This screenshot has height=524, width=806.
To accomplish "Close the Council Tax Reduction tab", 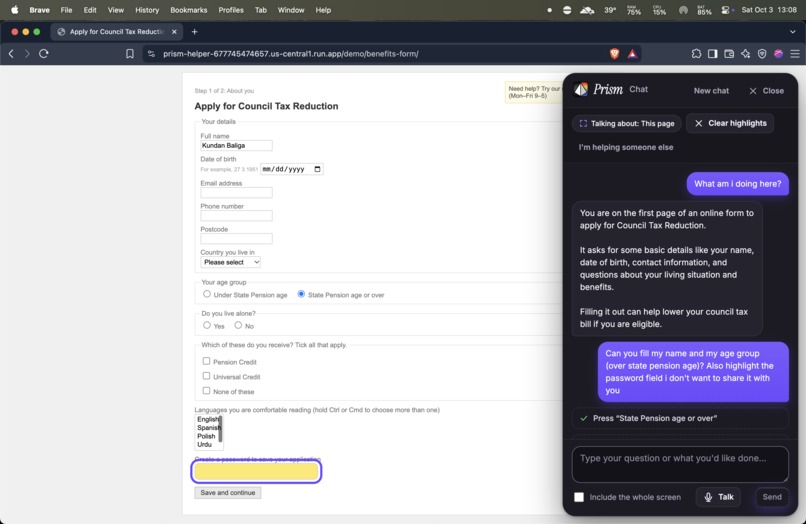I will (174, 32).
